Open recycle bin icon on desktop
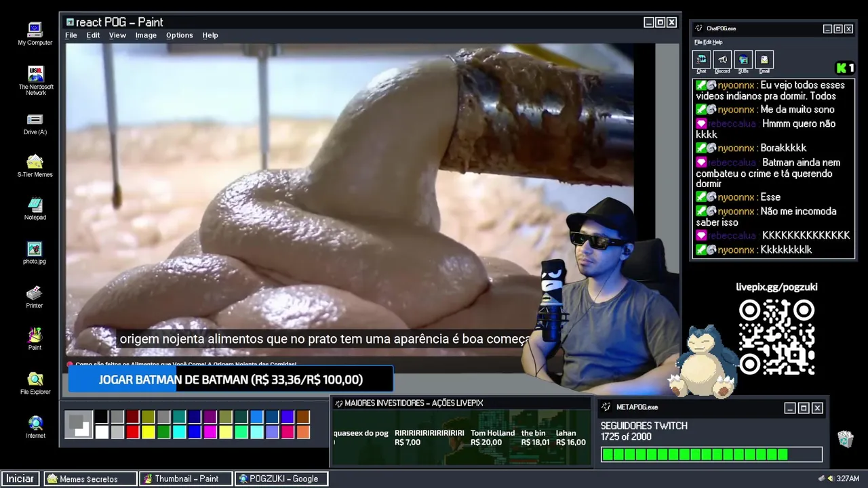This screenshot has width=868, height=488. point(845,439)
